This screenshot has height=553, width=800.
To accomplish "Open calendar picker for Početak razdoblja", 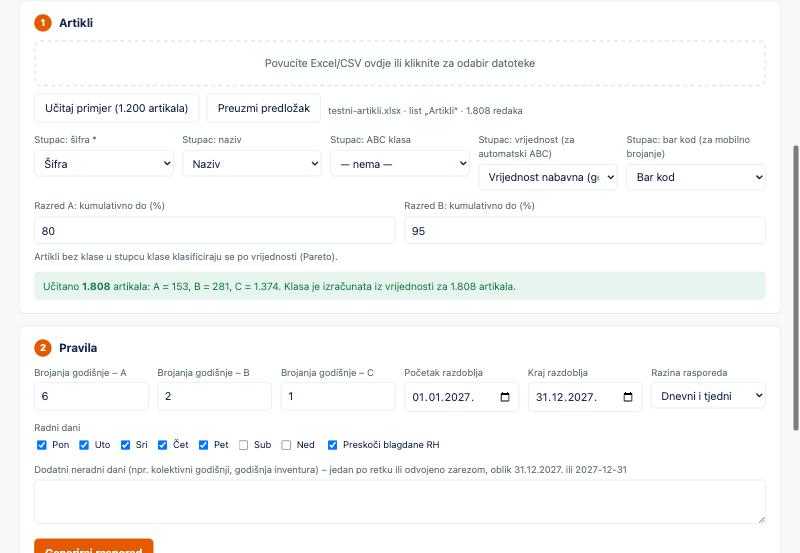I will (505, 397).
